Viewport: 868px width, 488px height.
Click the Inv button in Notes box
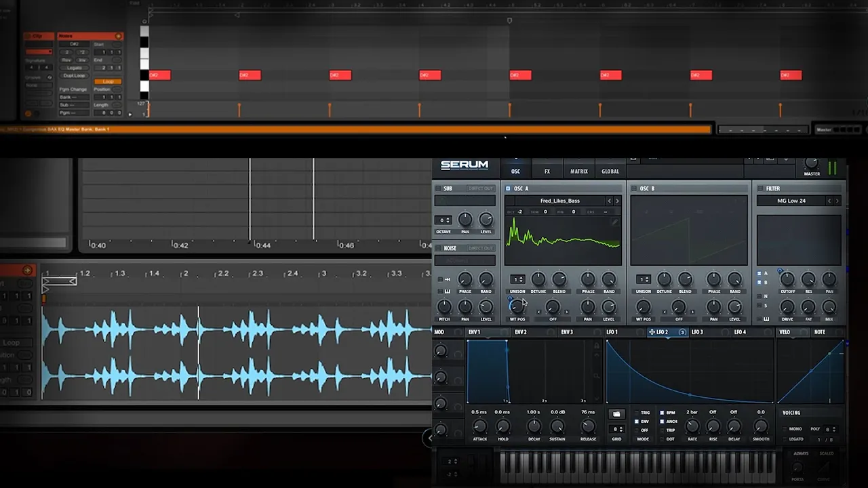pos(81,60)
